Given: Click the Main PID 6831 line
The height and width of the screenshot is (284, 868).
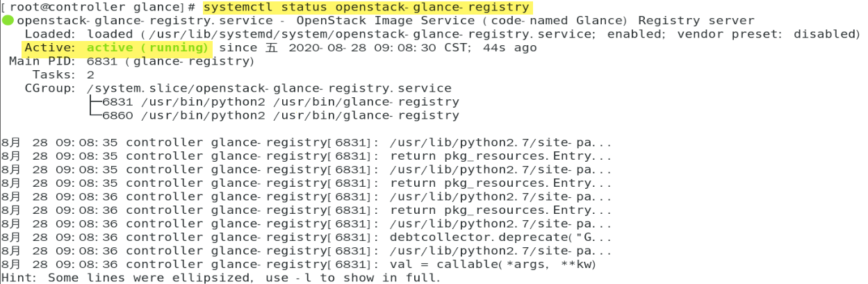Looking at the screenshot, I should (132, 61).
